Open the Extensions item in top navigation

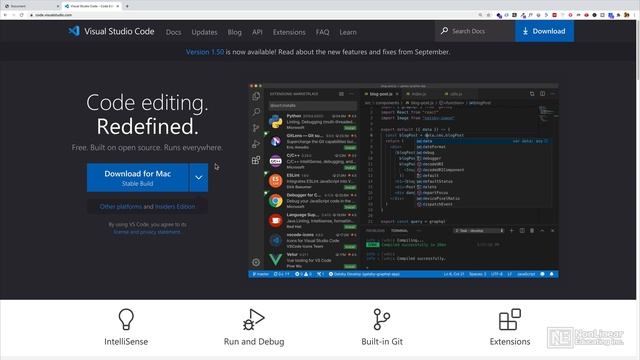coord(289,32)
